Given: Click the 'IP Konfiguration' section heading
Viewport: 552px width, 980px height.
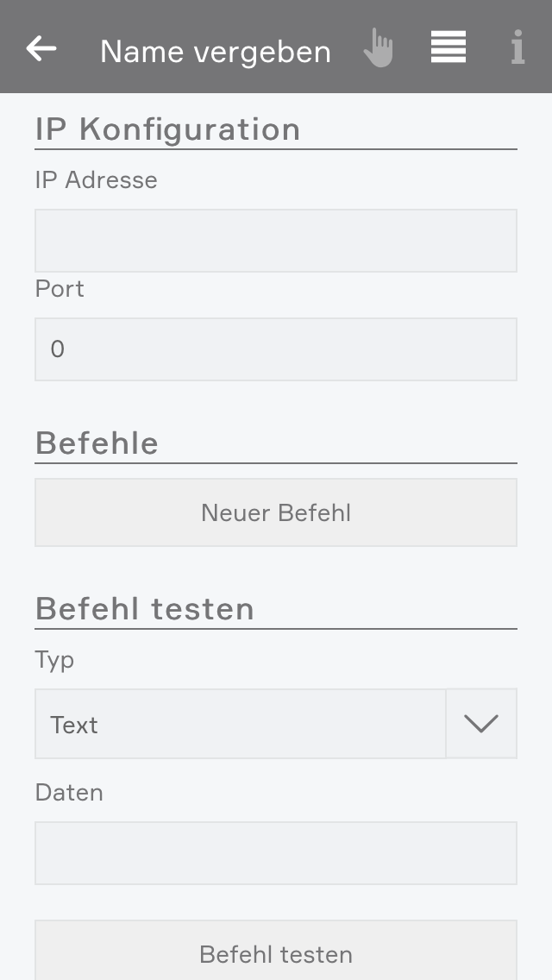Looking at the screenshot, I should pos(168,129).
